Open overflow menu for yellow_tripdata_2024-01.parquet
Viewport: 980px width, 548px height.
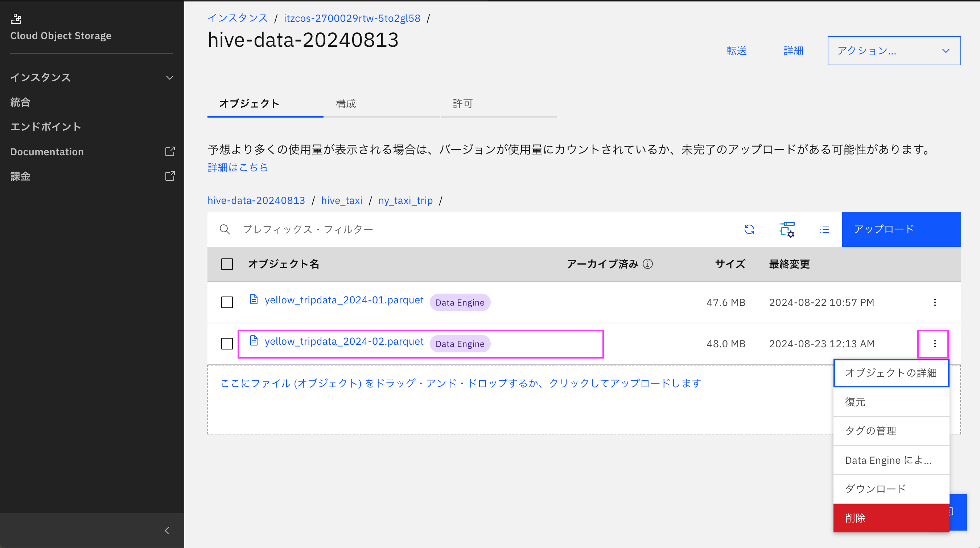tap(935, 302)
